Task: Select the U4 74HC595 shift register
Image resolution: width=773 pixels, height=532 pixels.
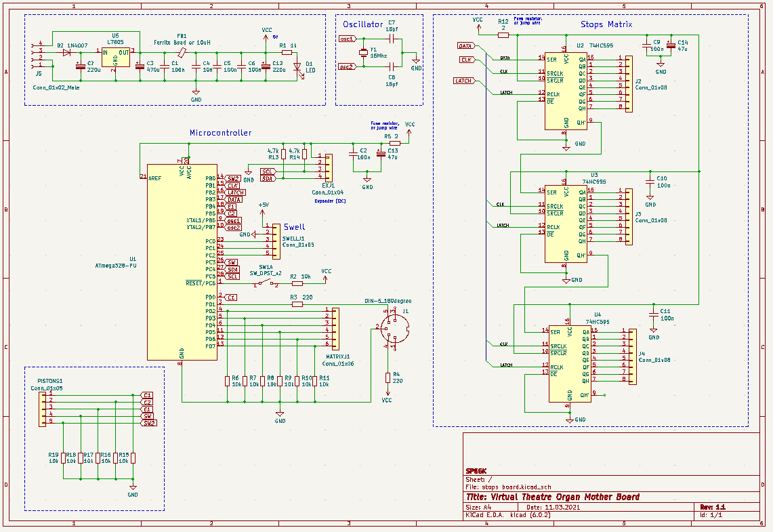Action: [x=569, y=363]
